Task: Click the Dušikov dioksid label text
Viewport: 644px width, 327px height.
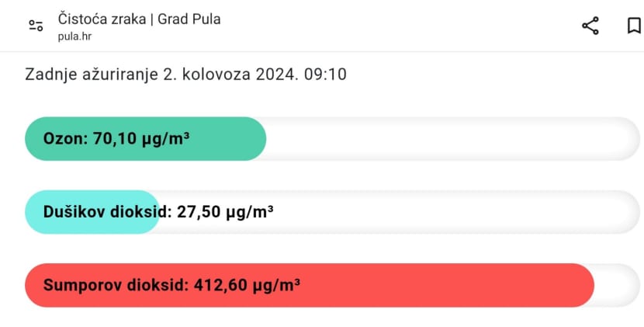Action: click(108, 212)
